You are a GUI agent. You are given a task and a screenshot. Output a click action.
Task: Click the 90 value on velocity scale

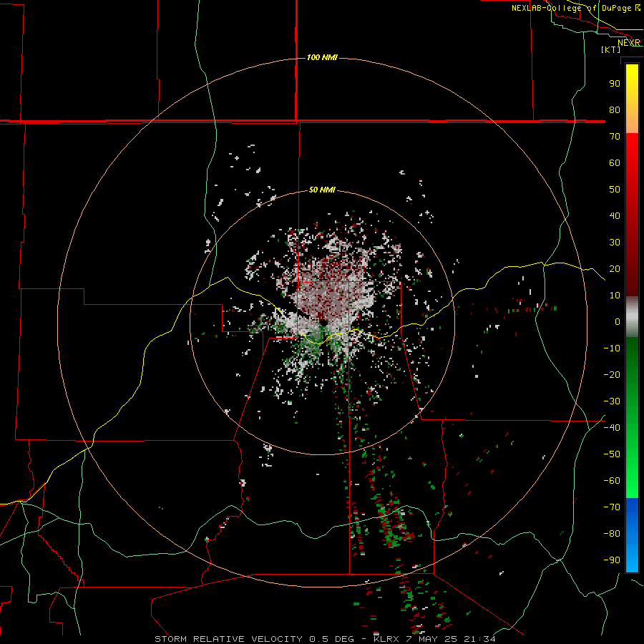click(615, 84)
